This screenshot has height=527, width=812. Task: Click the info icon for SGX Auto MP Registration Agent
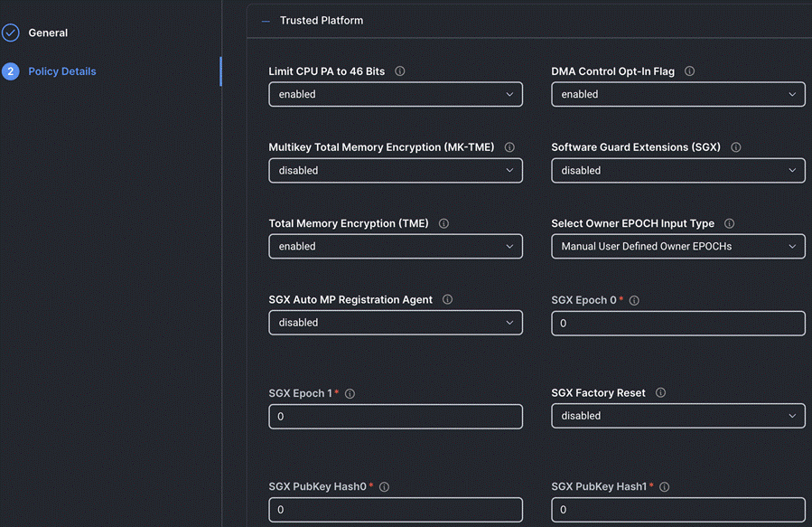click(447, 299)
